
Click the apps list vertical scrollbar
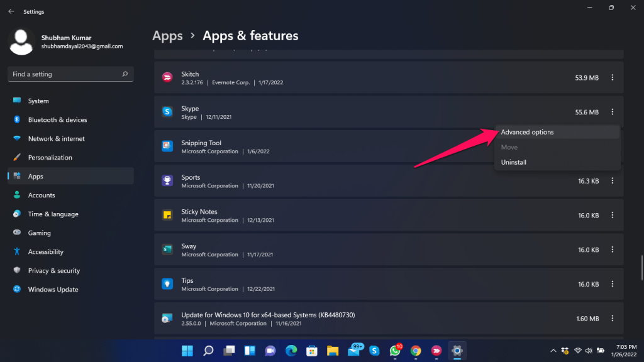coord(642,268)
